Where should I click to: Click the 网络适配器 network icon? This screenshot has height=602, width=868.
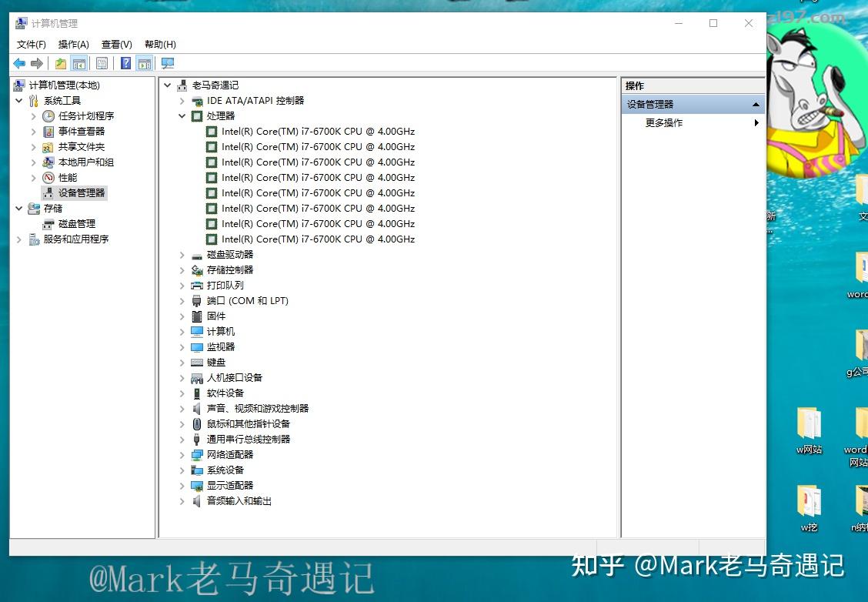coord(196,455)
